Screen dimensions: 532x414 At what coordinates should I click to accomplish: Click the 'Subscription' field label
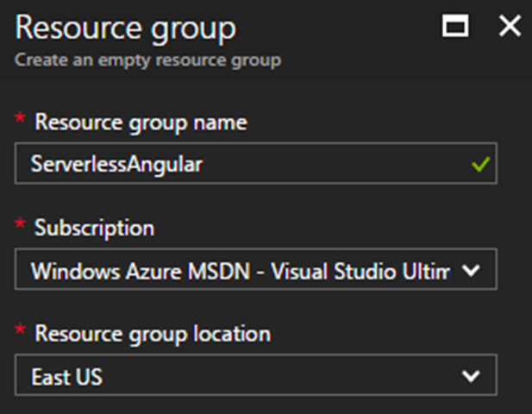click(x=94, y=228)
